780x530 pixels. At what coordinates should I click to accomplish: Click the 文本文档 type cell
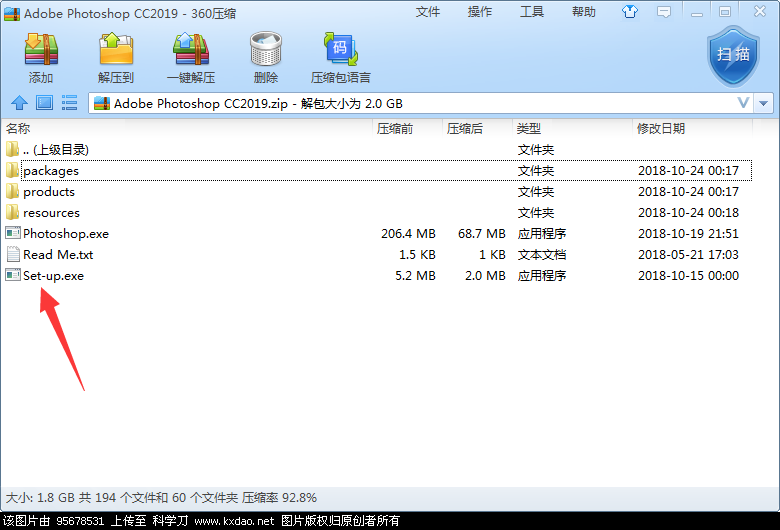pos(542,255)
